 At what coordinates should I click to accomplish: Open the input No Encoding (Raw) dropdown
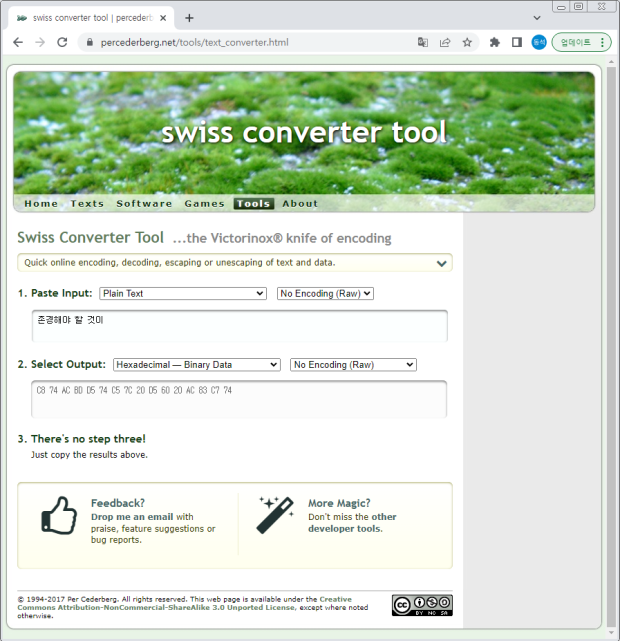(x=325, y=294)
